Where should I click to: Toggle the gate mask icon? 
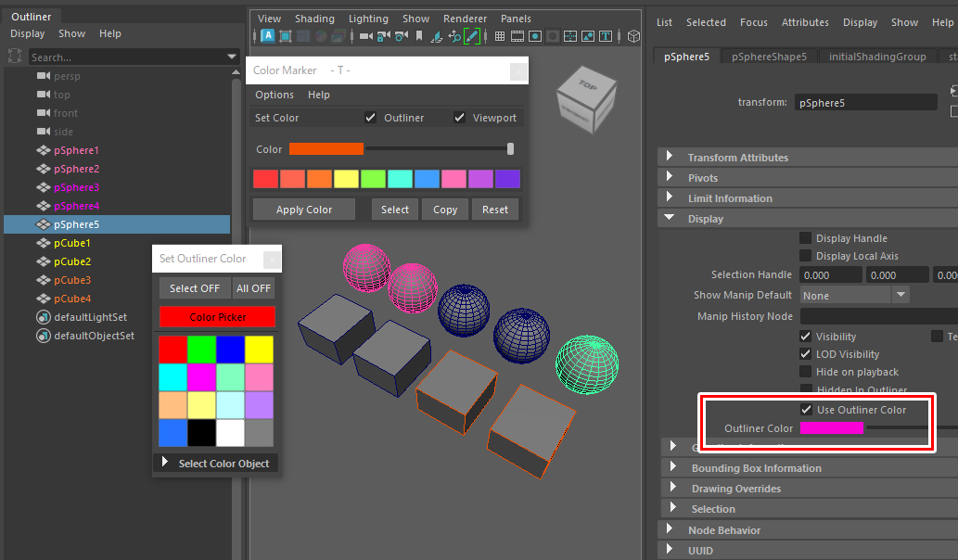(553, 36)
